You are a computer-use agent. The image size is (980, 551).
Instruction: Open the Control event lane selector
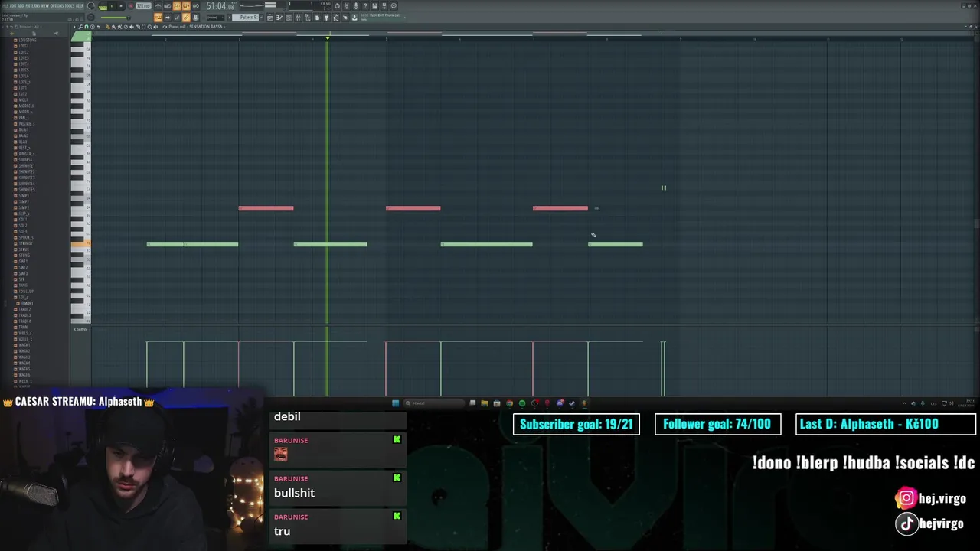(x=80, y=329)
